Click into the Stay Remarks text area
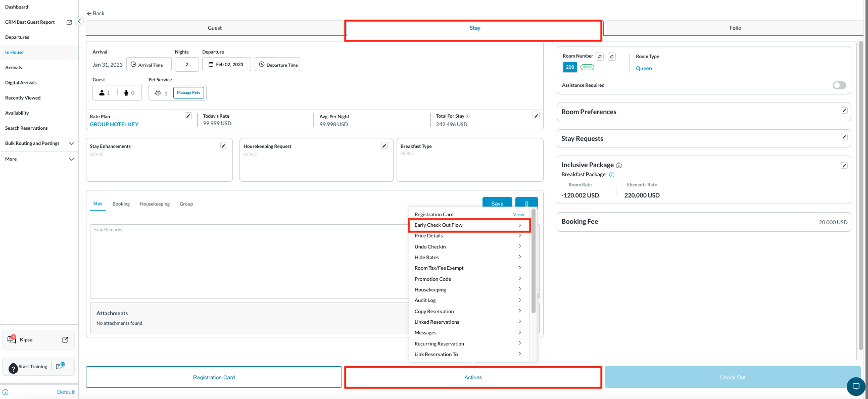 pos(248,261)
